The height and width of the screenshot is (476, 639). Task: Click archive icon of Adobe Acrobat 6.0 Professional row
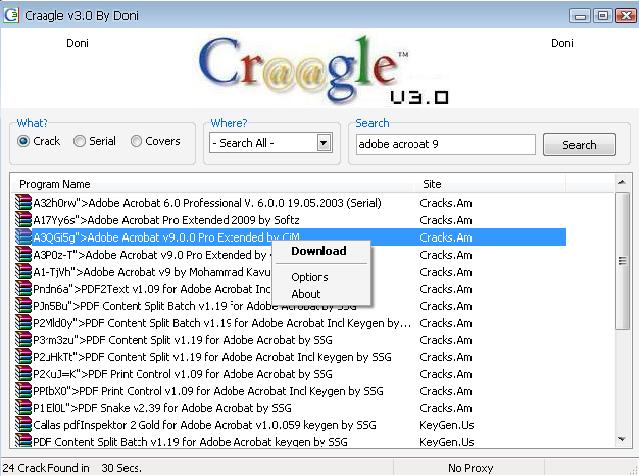[23, 203]
